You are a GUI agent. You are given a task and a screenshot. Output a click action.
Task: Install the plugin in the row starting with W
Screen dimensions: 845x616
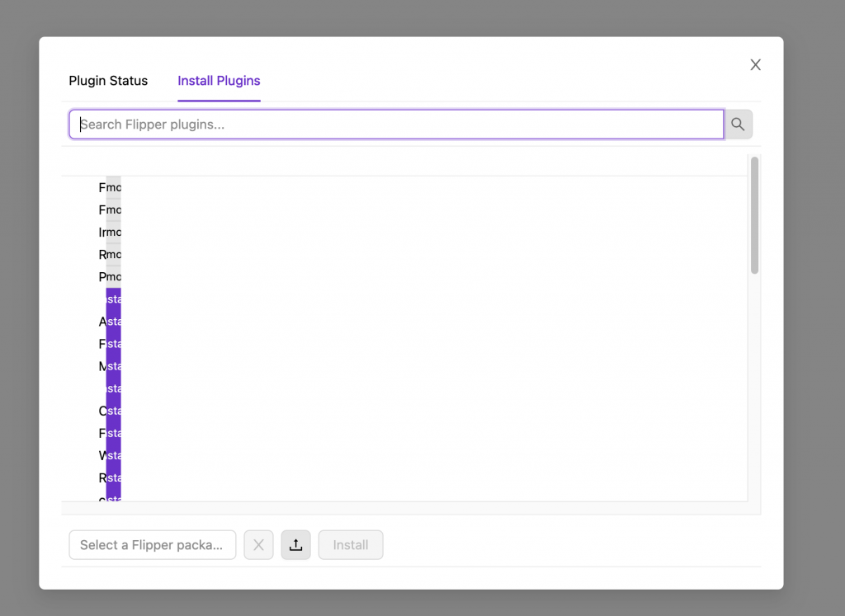pos(114,455)
